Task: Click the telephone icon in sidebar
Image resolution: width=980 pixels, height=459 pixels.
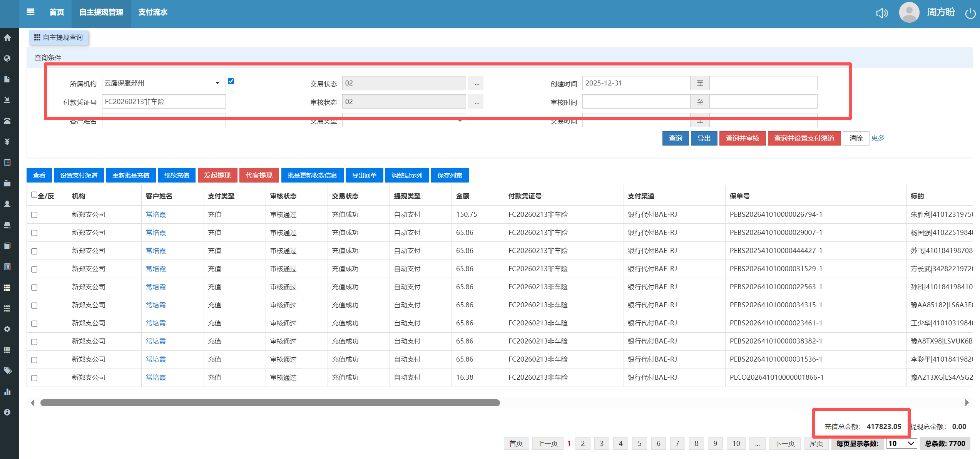Action: (7, 121)
